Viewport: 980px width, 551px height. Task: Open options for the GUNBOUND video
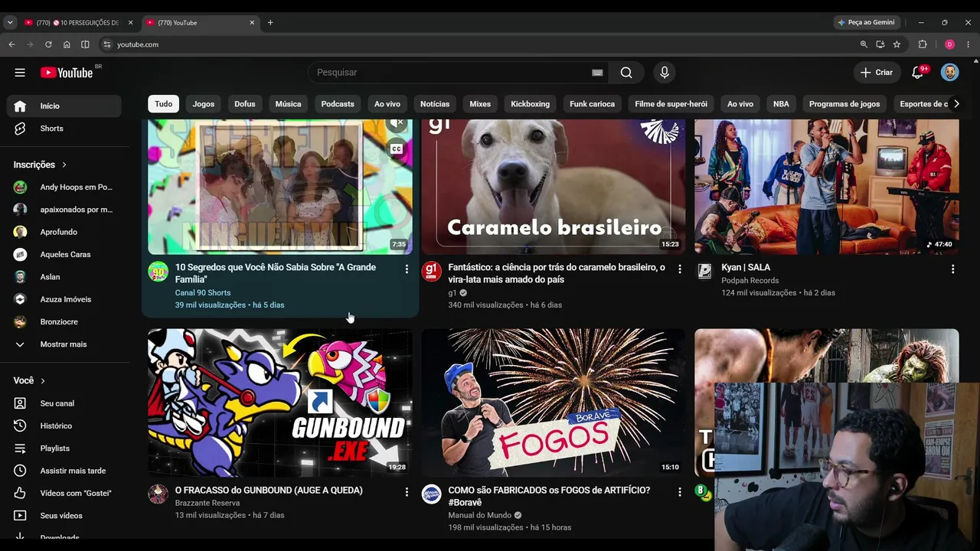point(407,492)
